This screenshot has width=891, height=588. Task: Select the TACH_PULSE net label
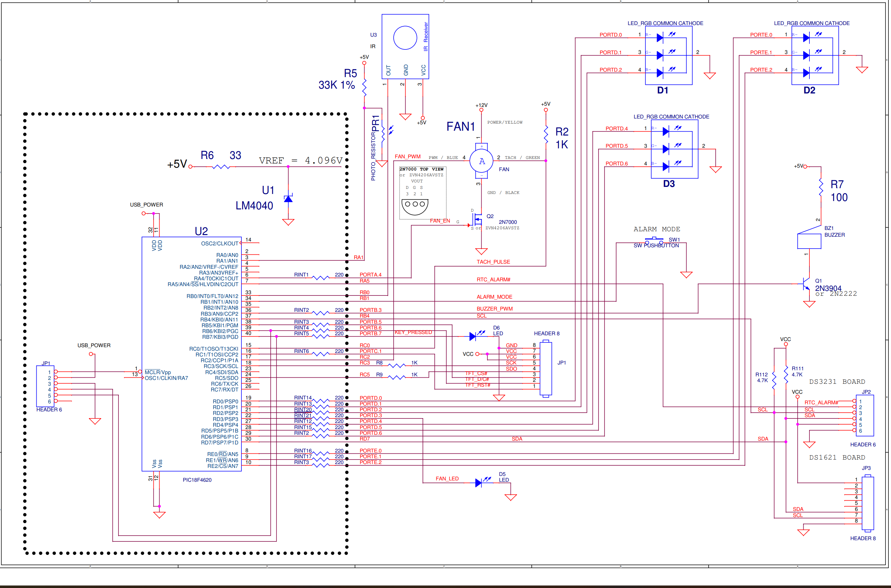[x=493, y=262]
